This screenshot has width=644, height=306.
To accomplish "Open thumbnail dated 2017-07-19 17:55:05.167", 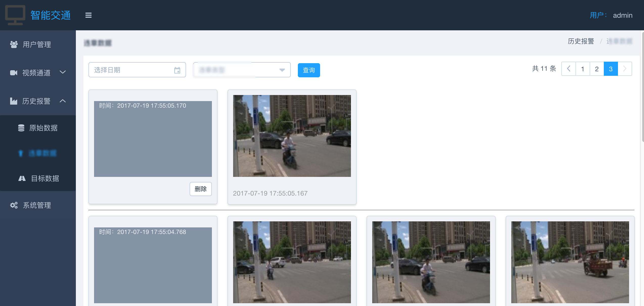I will pyautogui.click(x=292, y=136).
